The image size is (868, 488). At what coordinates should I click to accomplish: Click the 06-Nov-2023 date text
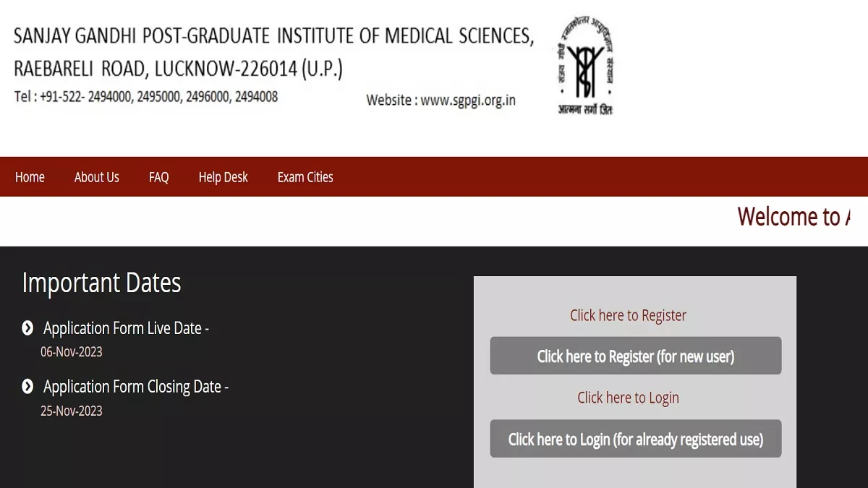click(72, 352)
